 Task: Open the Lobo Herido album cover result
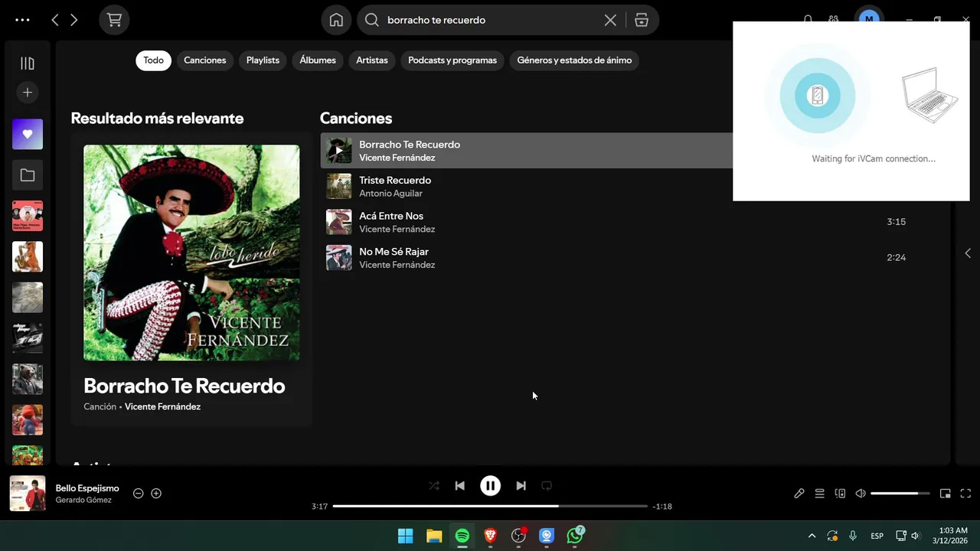tap(191, 253)
